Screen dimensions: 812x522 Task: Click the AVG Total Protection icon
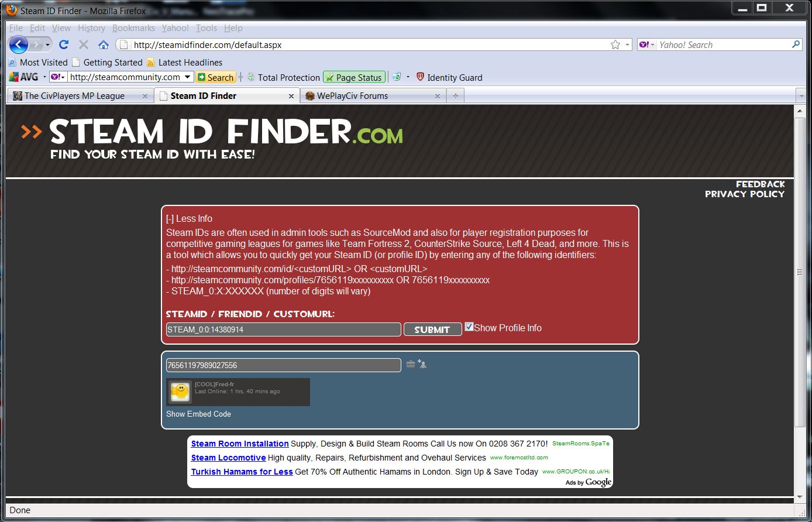[251, 77]
